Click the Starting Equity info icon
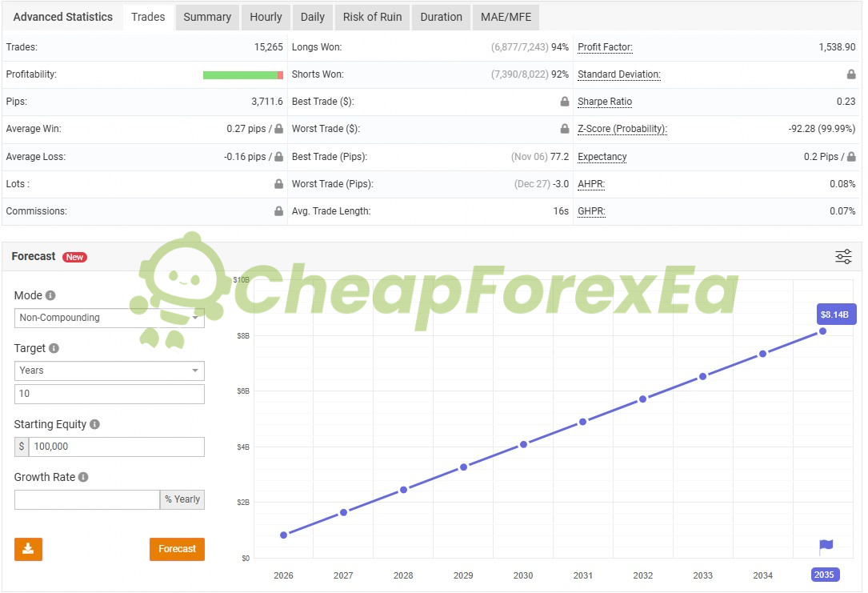The image size is (868, 593). pos(94,424)
